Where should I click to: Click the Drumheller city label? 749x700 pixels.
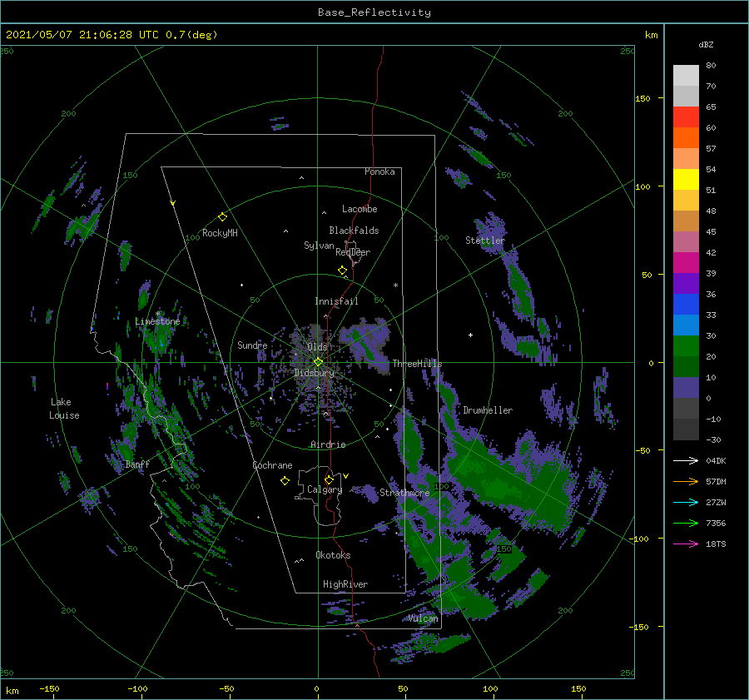click(488, 410)
